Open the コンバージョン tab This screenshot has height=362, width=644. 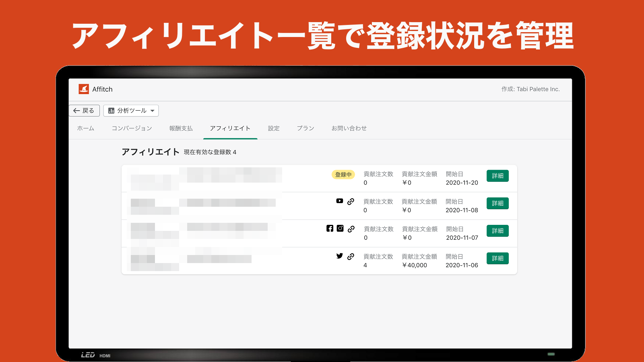132,128
